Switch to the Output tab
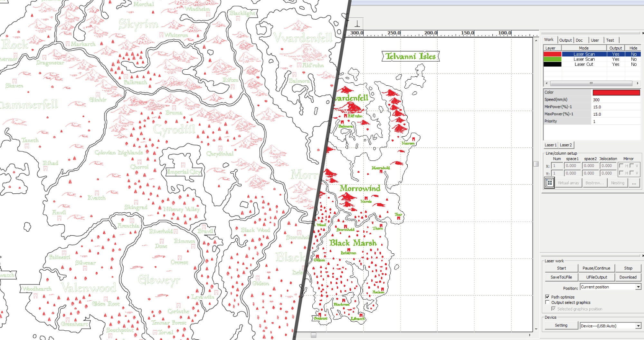Viewport: 644px width, 340px height. point(565,40)
